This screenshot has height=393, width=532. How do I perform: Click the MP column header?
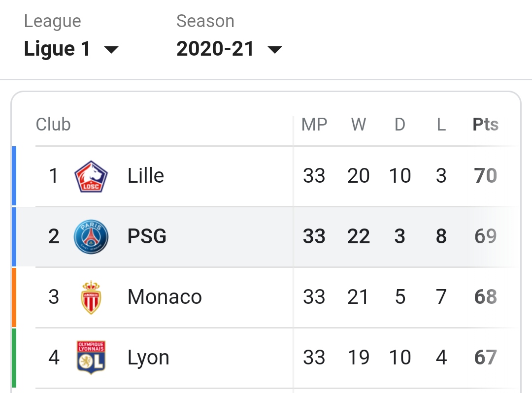(314, 125)
